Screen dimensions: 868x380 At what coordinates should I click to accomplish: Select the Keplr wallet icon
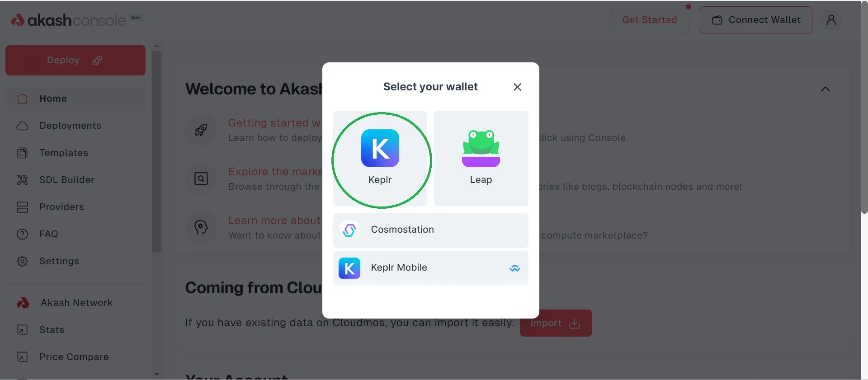[380, 148]
